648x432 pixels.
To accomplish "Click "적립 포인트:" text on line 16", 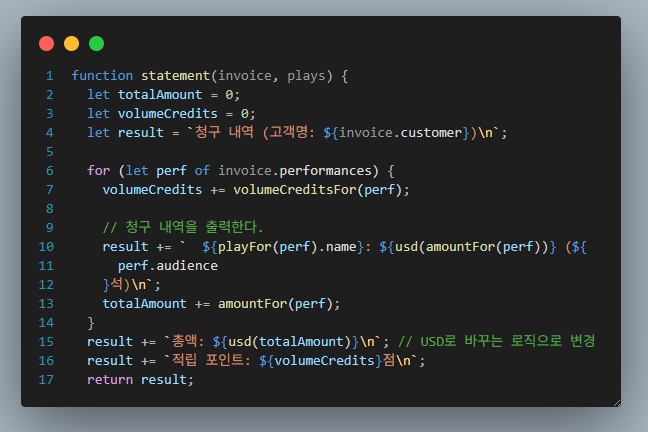I will (211, 360).
